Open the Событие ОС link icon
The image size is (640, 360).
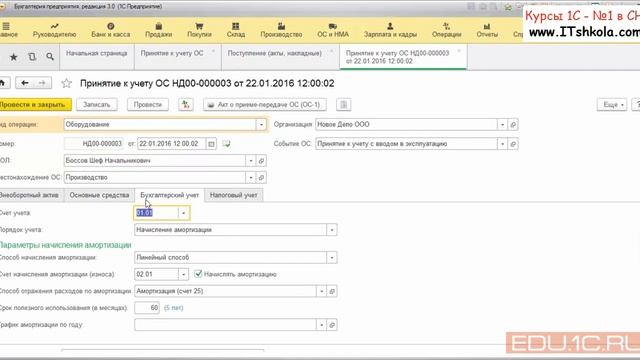click(513, 144)
